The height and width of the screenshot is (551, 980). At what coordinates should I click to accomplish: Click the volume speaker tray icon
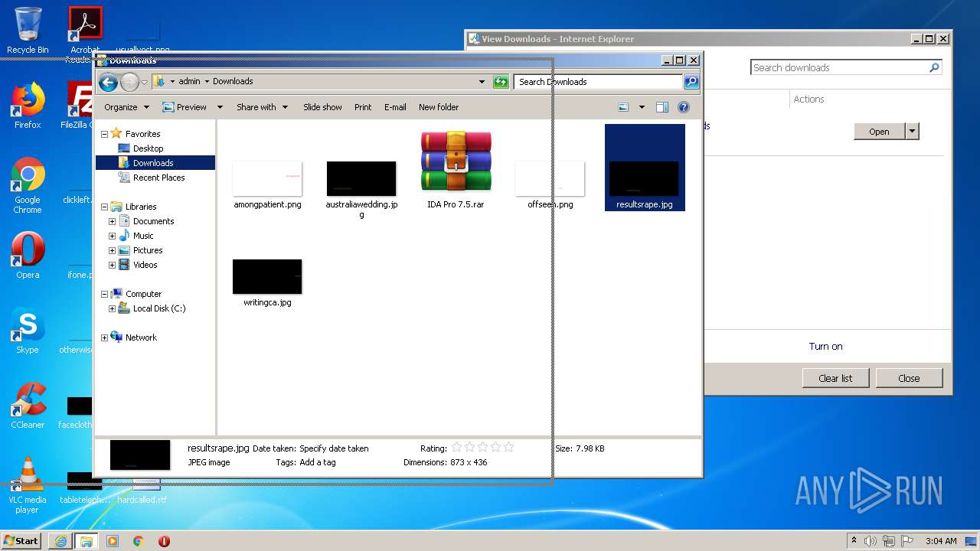(871, 541)
